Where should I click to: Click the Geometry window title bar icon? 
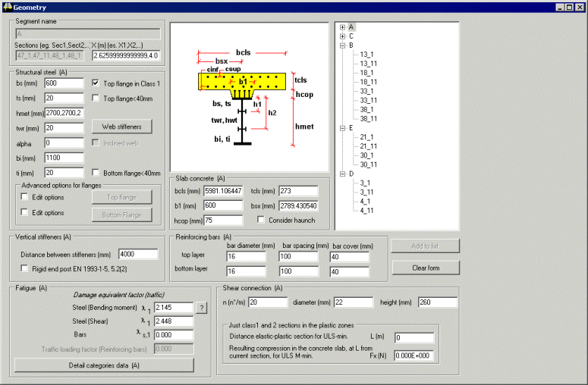click(7, 7)
